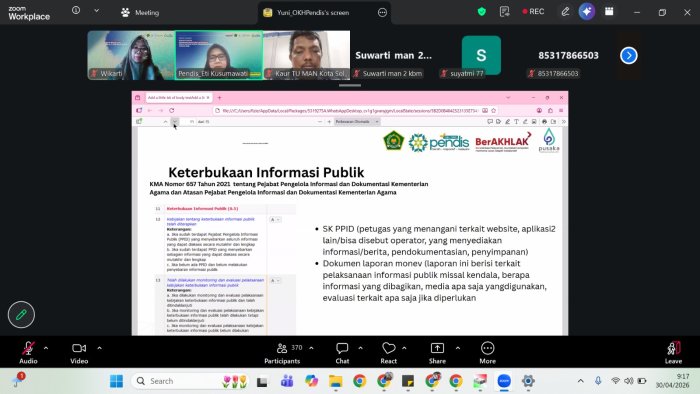Open the AI Companion sparkle icon
The width and height of the screenshot is (700, 394).
click(587, 12)
